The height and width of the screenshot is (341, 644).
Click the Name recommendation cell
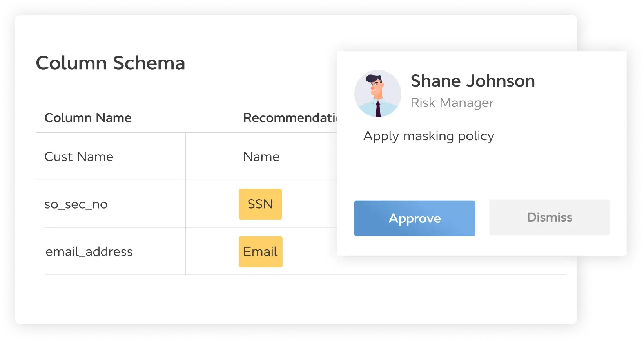pyautogui.click(x=261, y=157)
